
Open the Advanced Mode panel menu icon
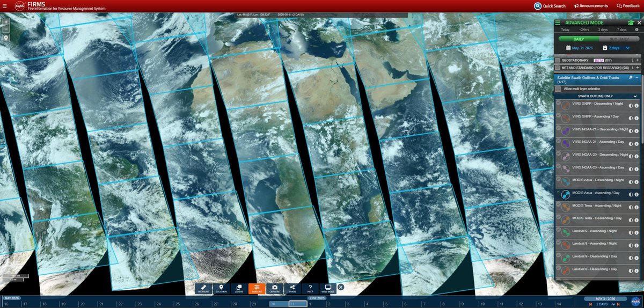(x=558, y=23)
